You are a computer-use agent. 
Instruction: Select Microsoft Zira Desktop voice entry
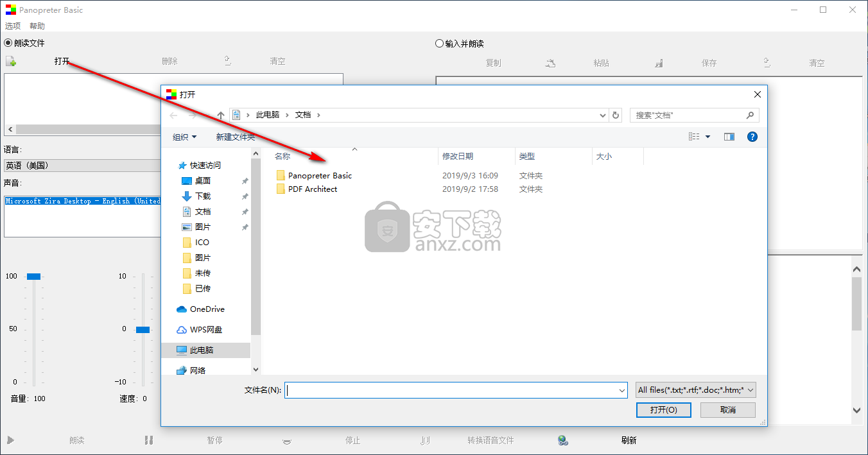(83, 201)
